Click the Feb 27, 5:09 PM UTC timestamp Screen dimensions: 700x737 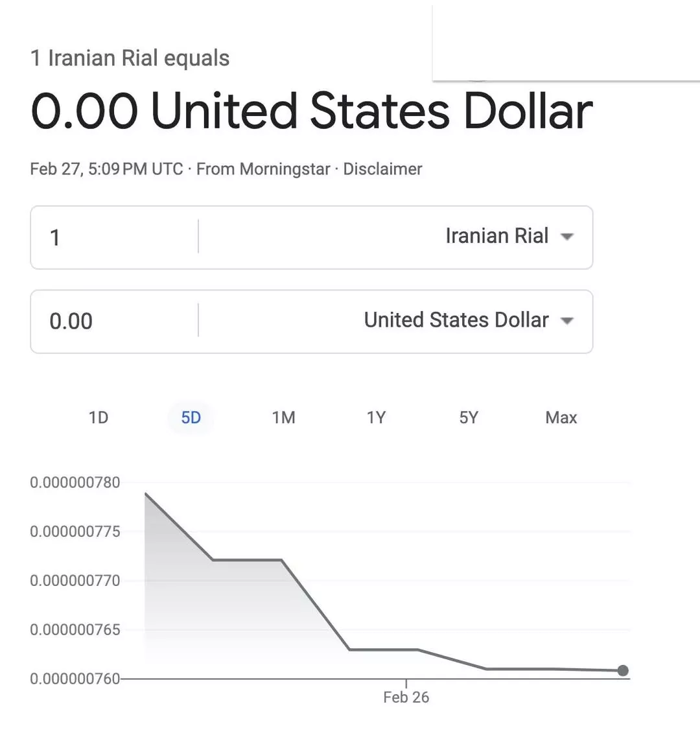click(106, 169)
